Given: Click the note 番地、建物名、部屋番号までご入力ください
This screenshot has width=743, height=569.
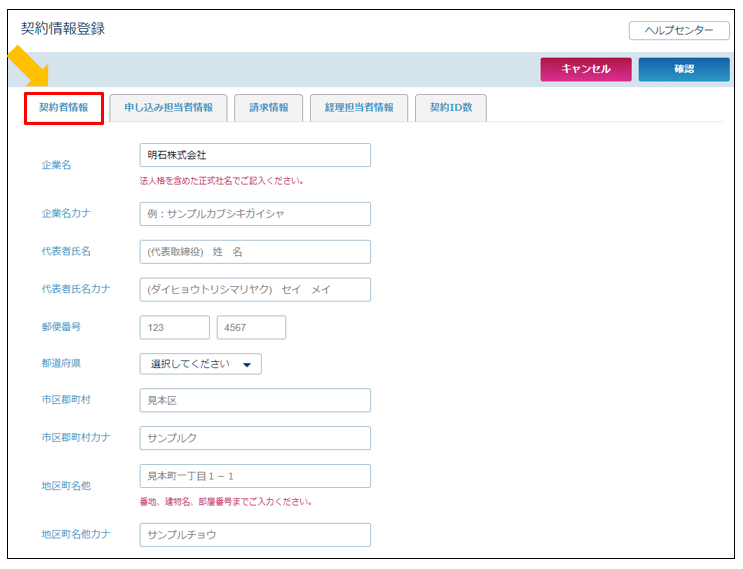Looking at the screenshot, I should (x=226, y=501).
